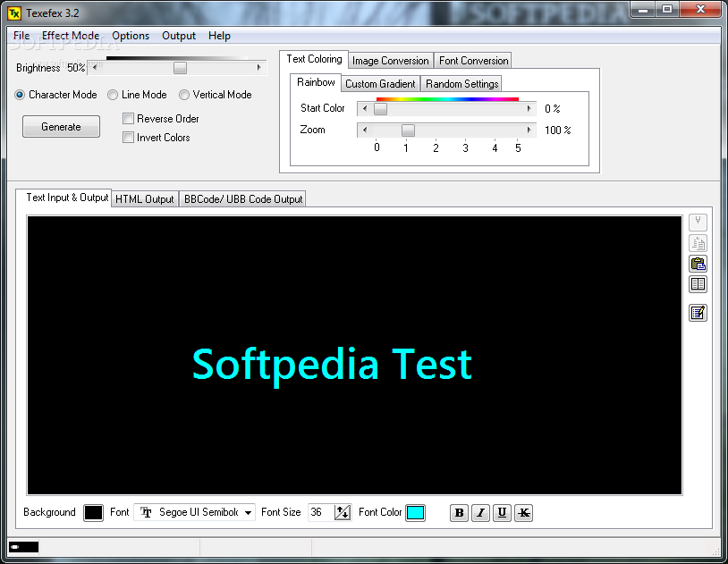Switch to the Font Conversion tab

click(474, 61)
